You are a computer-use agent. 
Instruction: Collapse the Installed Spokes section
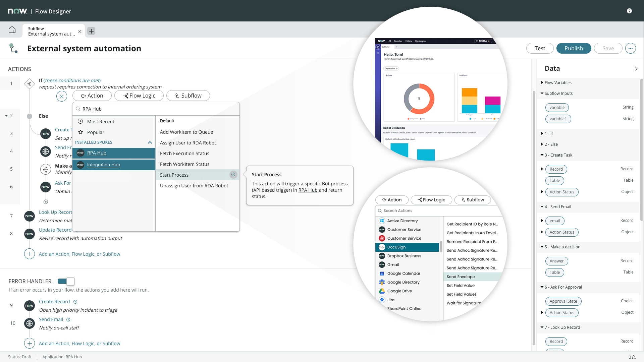[150, 142]
